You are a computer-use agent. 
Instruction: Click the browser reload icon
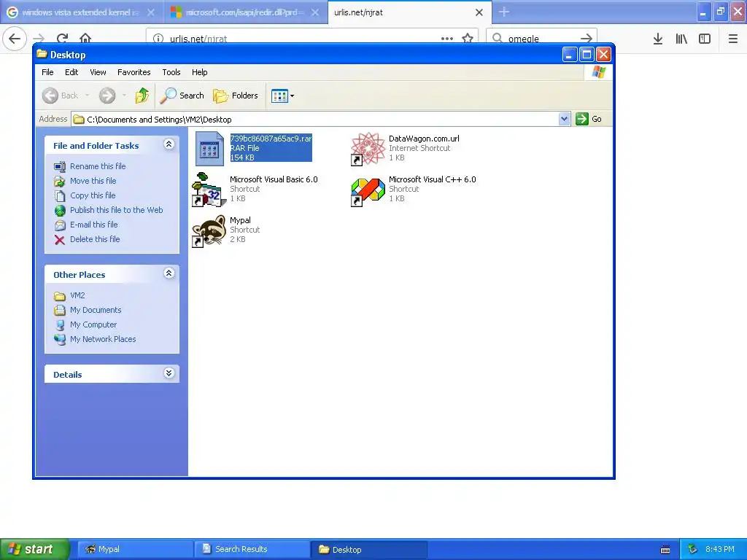point(63,39)
